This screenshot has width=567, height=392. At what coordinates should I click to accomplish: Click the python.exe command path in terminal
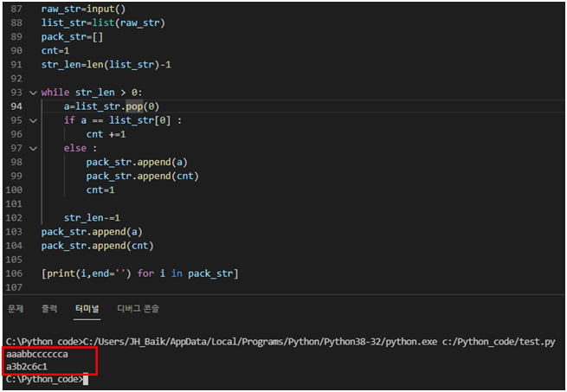[x=261, y=342]
